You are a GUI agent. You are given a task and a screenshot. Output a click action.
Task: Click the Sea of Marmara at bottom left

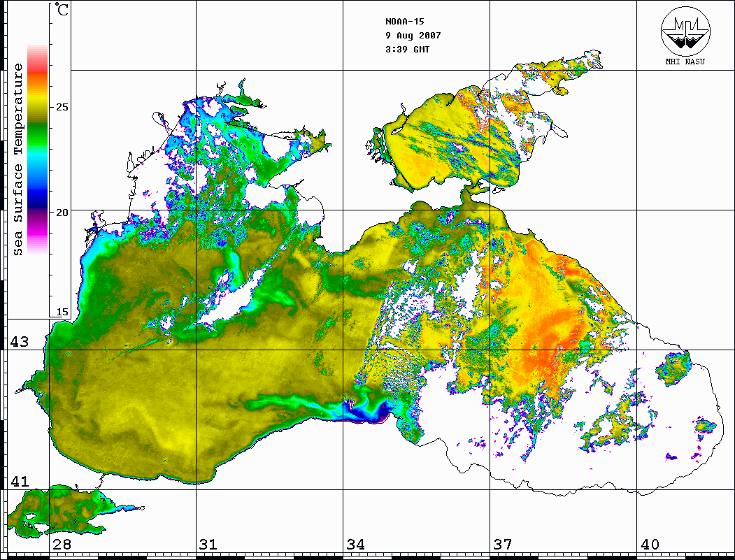click(x=61, y=511)
